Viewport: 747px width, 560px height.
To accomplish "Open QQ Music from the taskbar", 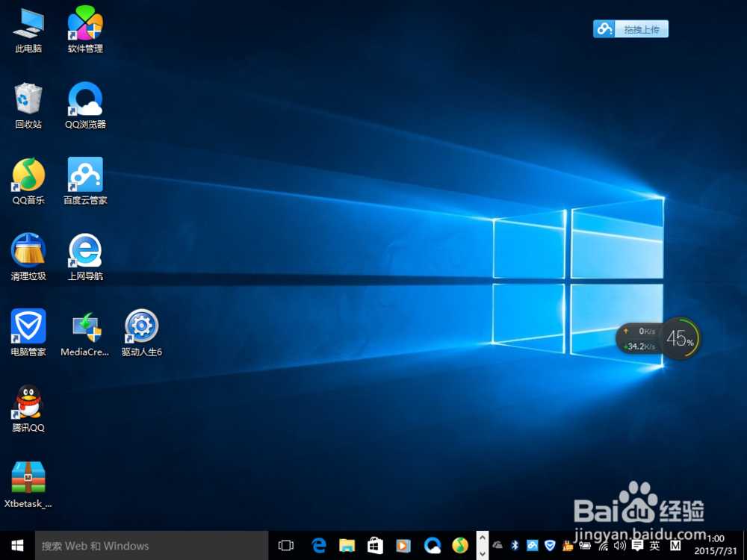I will coord(460,546).
